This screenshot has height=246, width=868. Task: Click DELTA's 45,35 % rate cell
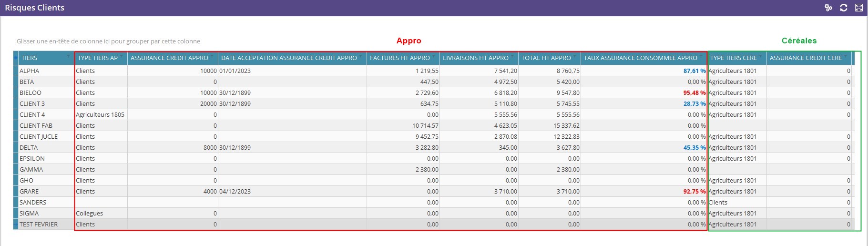[694, 148]
